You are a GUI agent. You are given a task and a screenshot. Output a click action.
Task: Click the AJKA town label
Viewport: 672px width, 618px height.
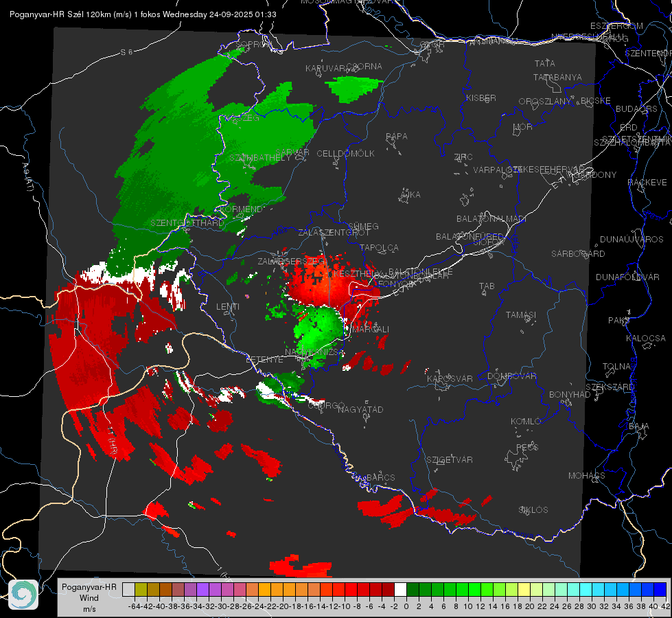[x=410, y=195]
